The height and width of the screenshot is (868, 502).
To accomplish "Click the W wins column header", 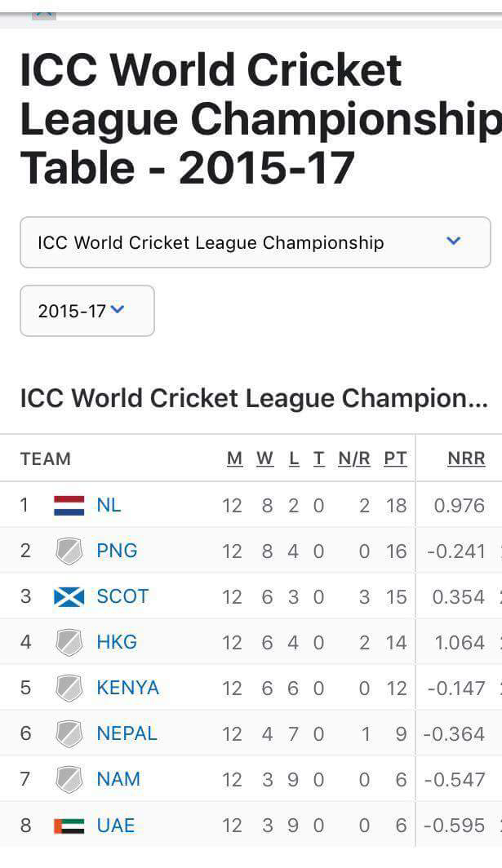I will point(265,459).
